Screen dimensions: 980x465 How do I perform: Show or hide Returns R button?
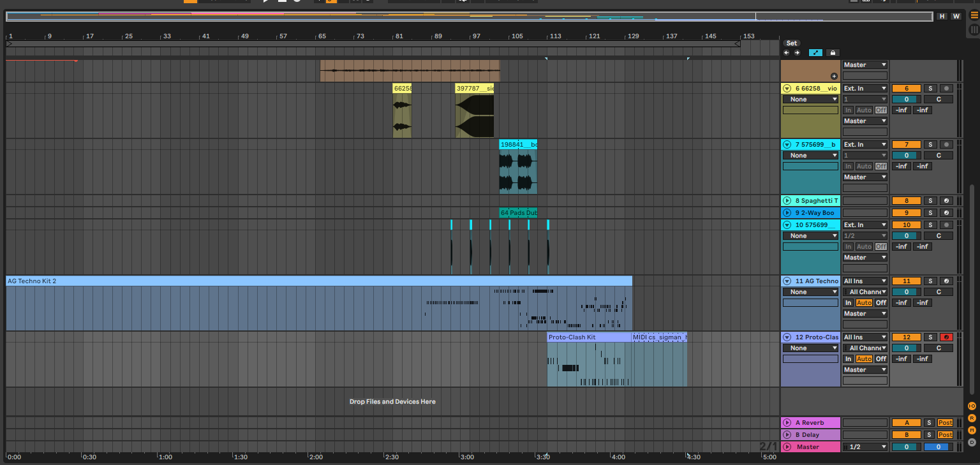tap(972, 418)
